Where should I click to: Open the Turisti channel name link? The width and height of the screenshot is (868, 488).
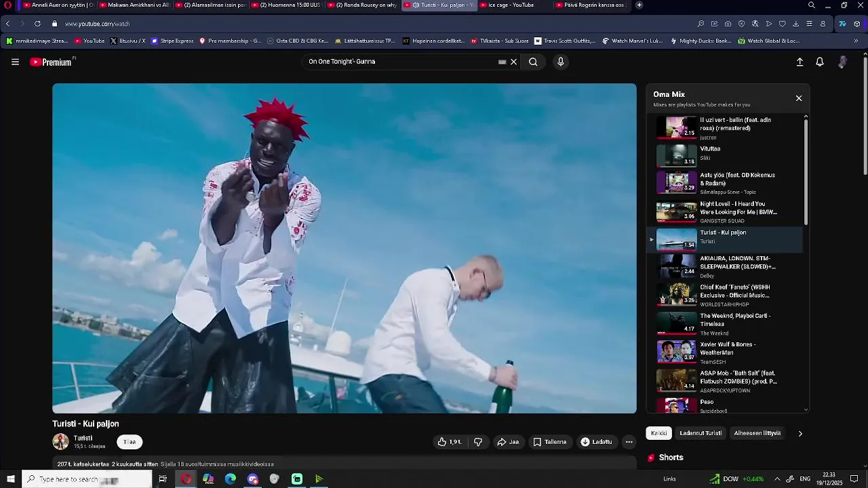83,438
